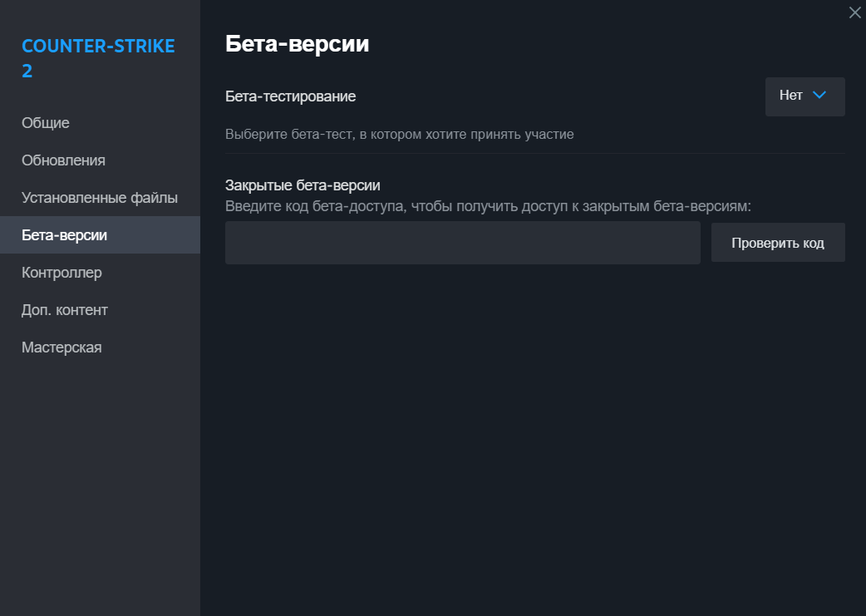Click the Бета-версии page heading
This screenshot has height=616, width=866.
point(297,44)
